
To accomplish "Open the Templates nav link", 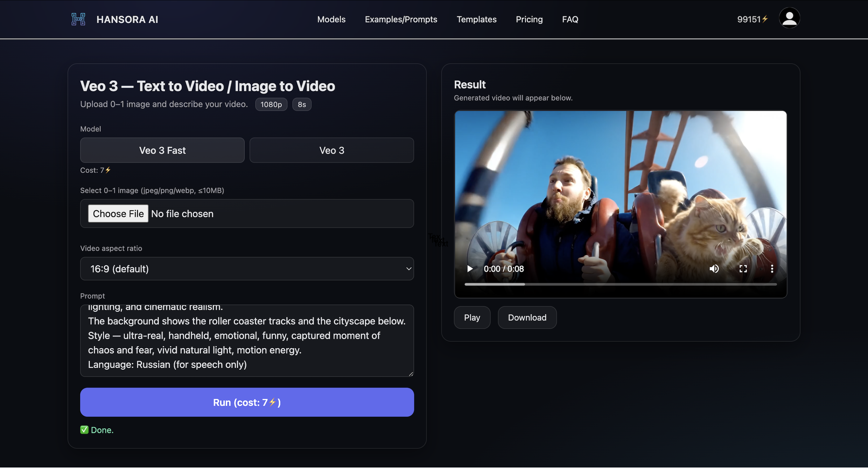I will click(476, 19).
